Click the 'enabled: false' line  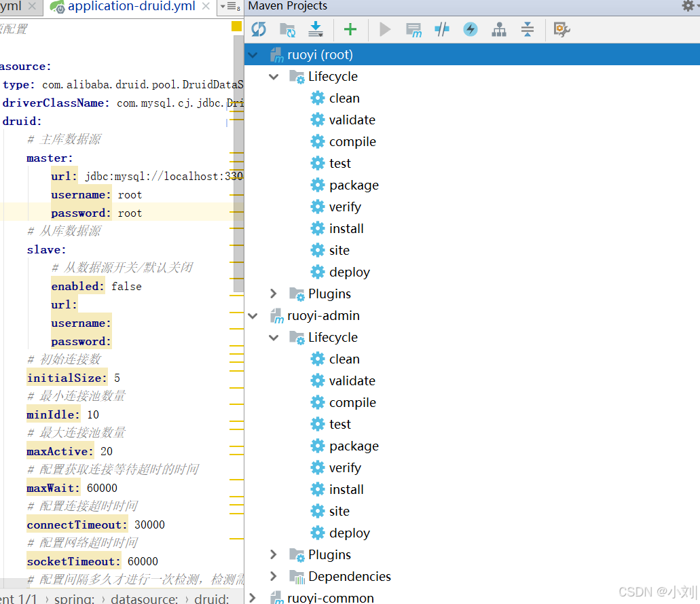(x=96, y=287)
